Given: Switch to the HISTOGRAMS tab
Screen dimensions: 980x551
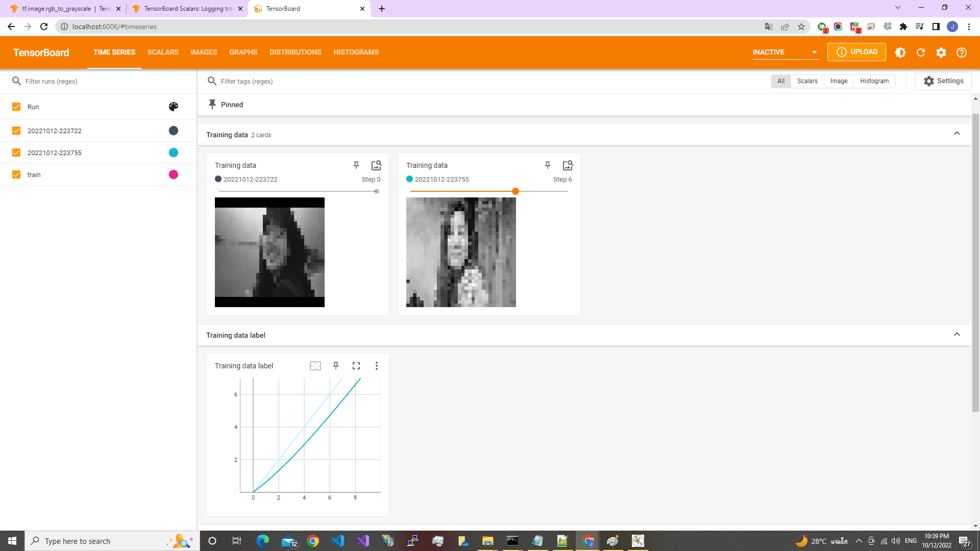Looking at the screenshot, I should point(356,53).
